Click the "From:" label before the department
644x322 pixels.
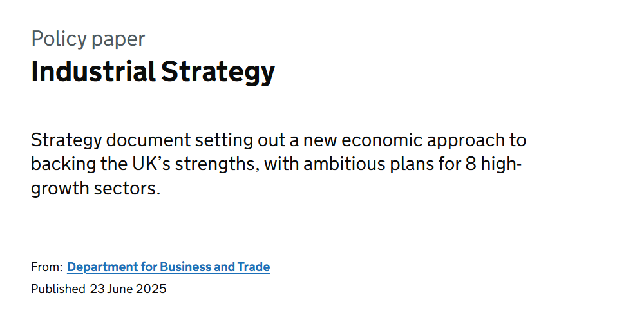46,267
